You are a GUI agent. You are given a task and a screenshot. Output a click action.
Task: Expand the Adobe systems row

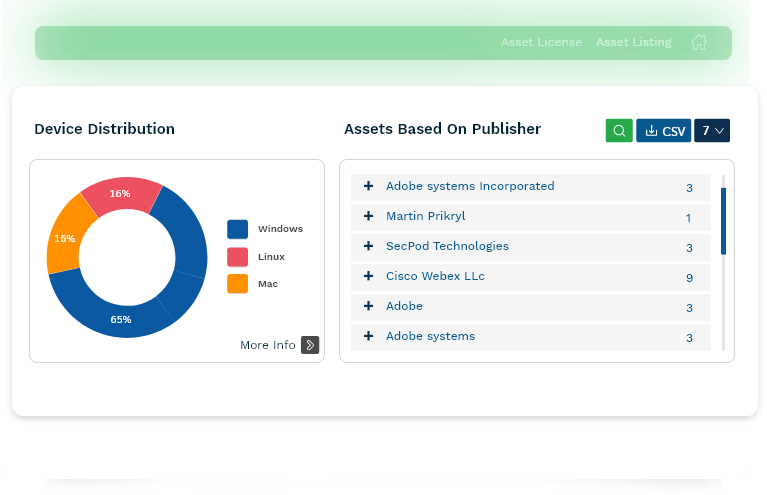[x=368, y=336]
